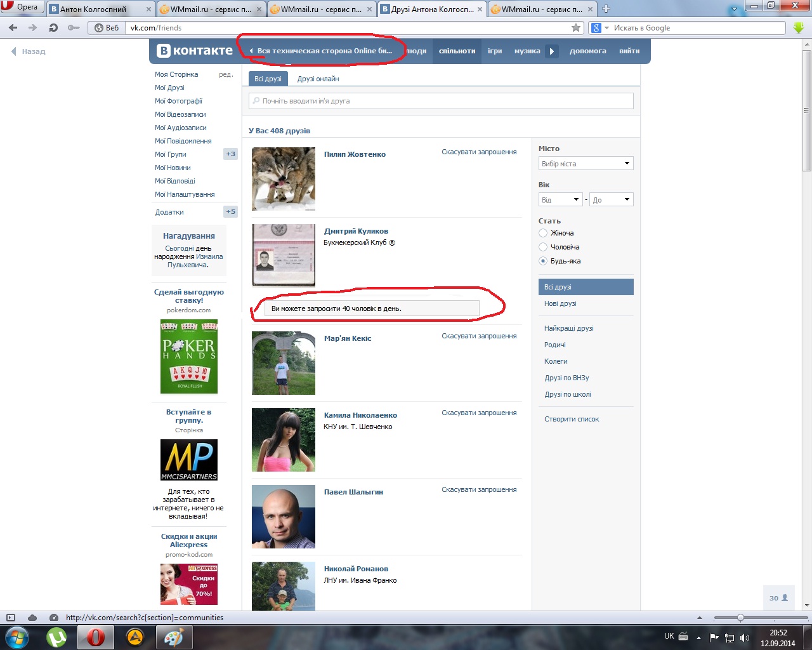Open the Opera menu button

click(22, 7)
